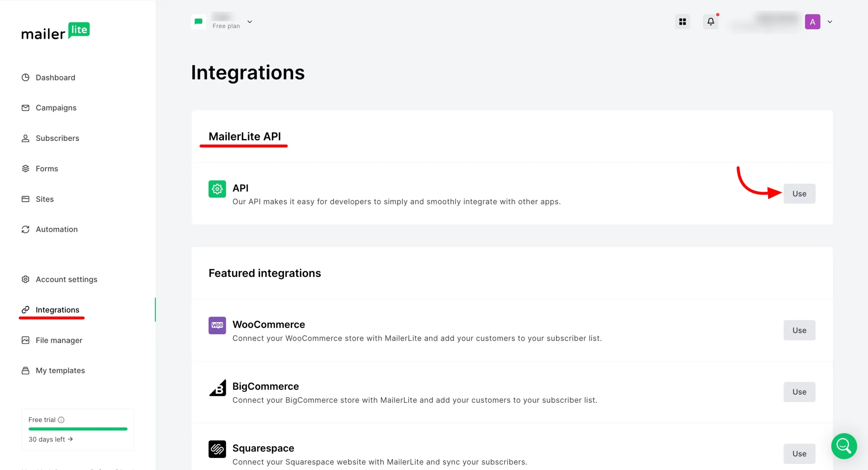Viewport: 868px width, 470px height.
Task: Click the WooCommerce logo icon
Action: pyautogui.click(x=217, y=325)
